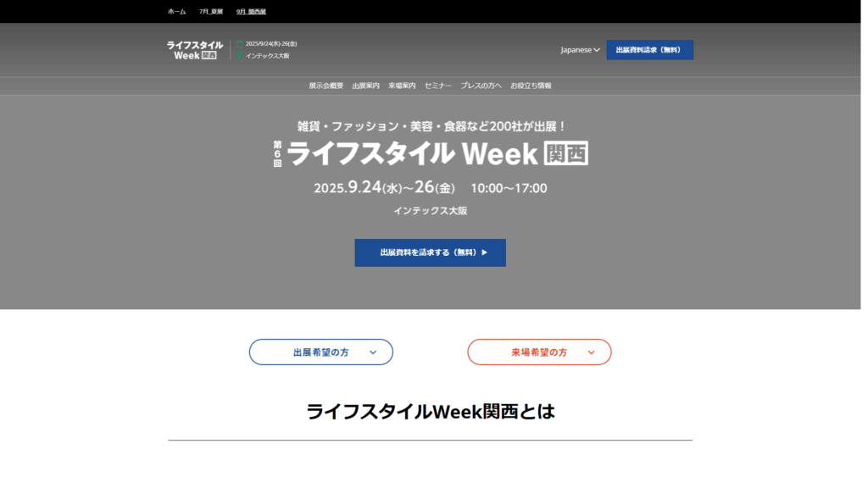Go to the ホーム link in top bar
868x488 pixels.
[177, 12]
